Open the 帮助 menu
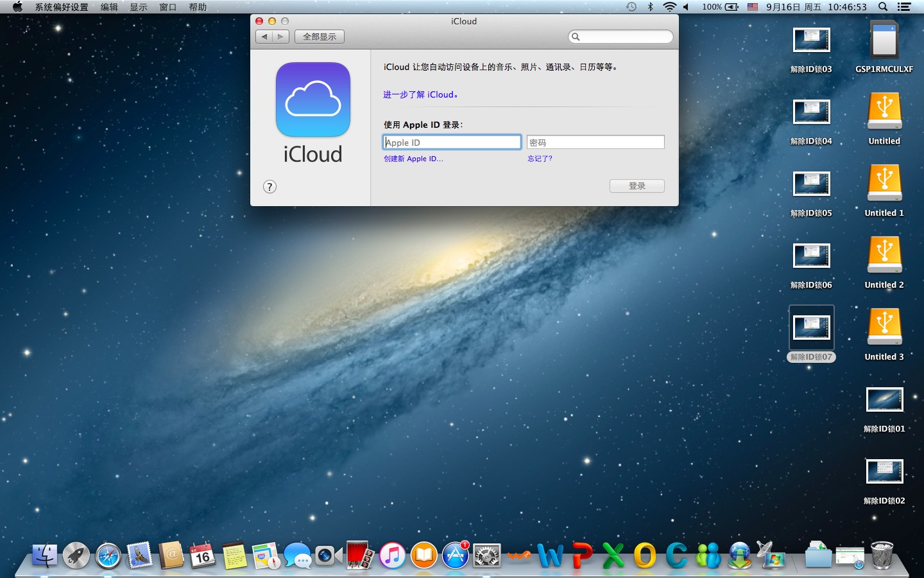 click(x=198, y=7)
